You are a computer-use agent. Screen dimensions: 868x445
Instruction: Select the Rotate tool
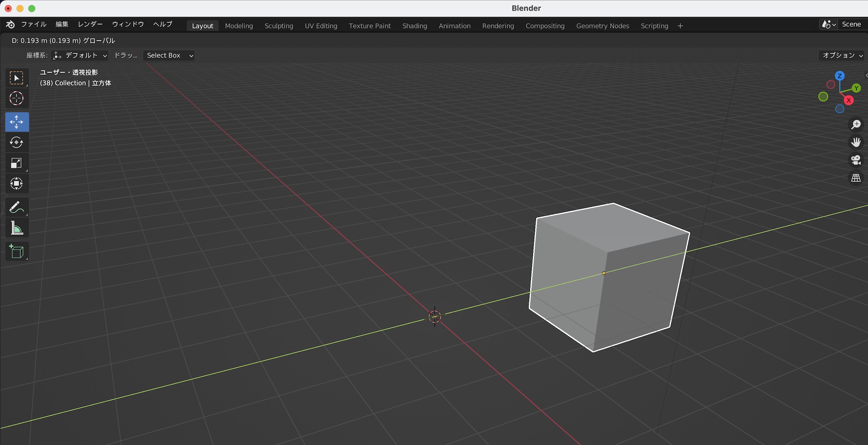[16, 142]
